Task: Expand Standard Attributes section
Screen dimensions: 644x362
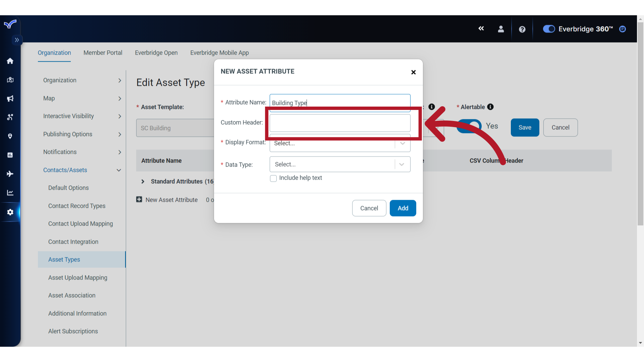Action: 143,181
